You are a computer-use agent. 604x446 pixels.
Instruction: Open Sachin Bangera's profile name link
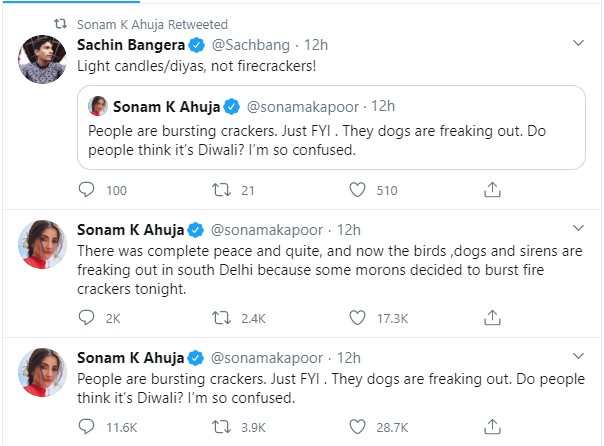(x=131, y=45)
